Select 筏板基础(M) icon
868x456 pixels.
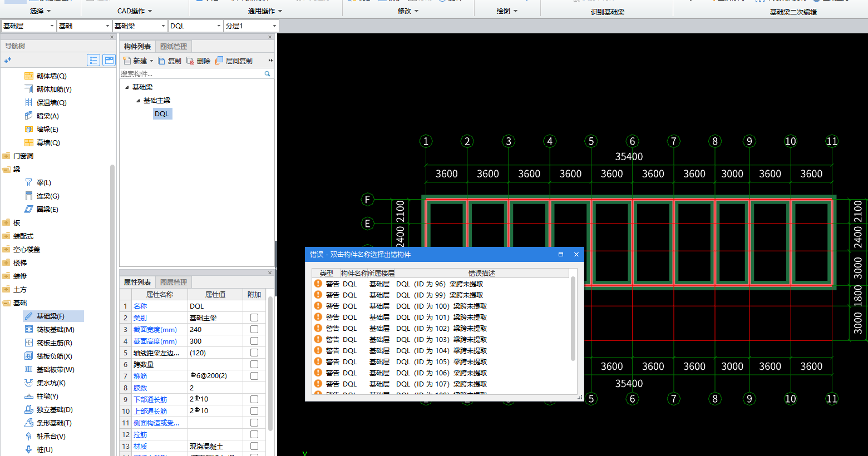(29, 329)
